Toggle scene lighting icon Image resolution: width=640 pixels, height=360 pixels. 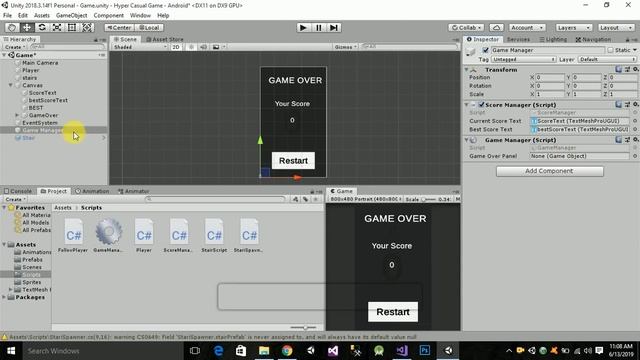coord(191,47)
